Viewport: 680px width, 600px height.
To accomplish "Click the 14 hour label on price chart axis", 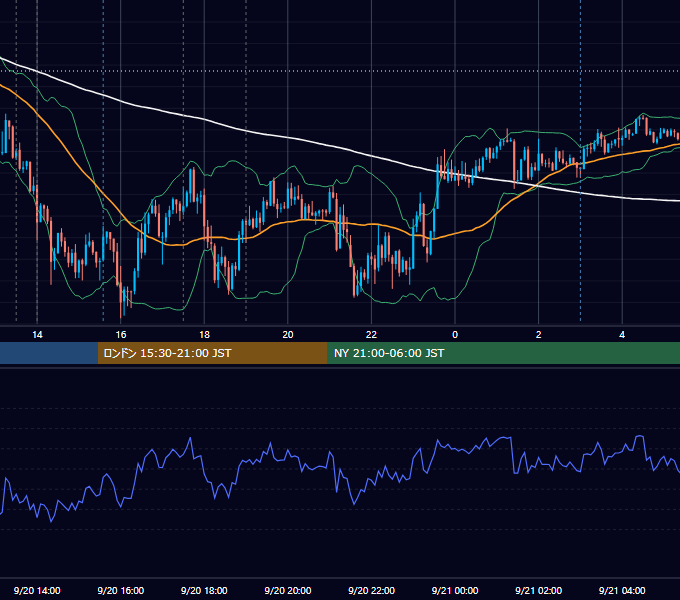I will tap(37, 335).
